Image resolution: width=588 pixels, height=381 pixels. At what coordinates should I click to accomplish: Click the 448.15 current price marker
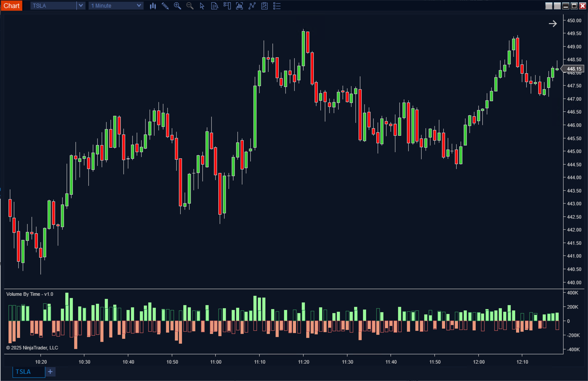pos(574,69)
